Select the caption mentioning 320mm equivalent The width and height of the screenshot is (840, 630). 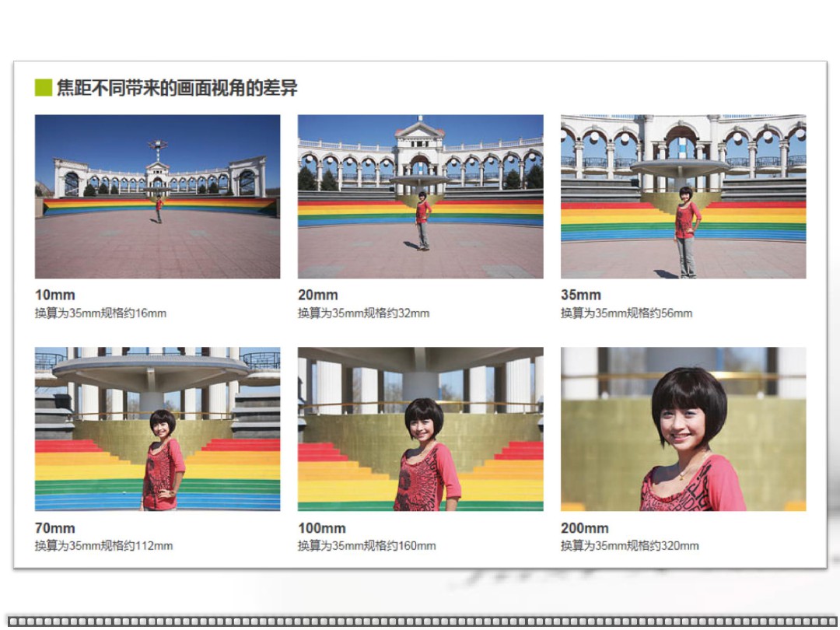coord(629,546)
